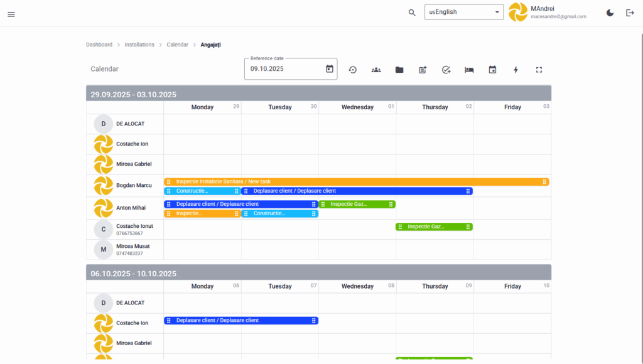This screenshot has width=643, height=364.
Task: Click the folder icon in calendar toolbar
Action: coord(399,70)
